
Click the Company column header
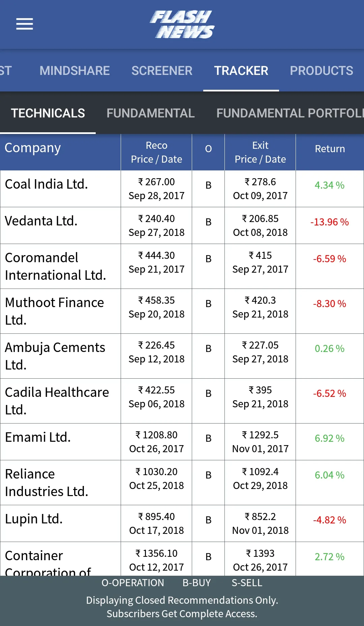tap(33, 148)
